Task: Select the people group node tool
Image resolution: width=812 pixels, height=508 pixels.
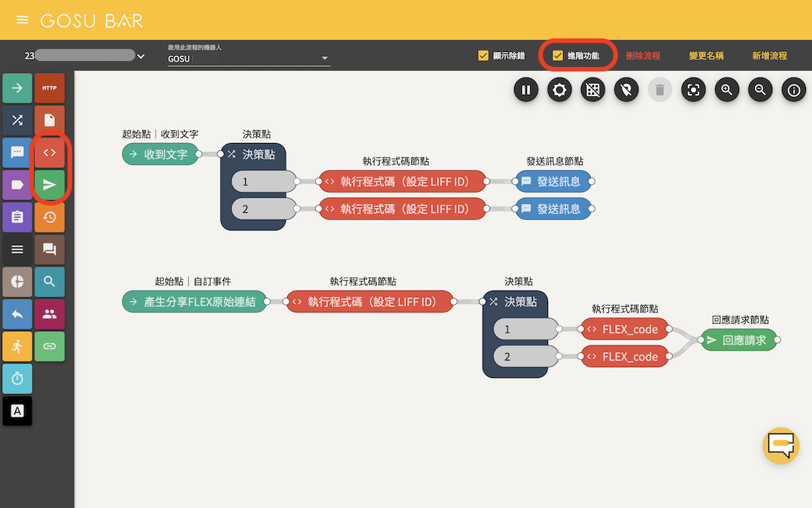Action: coord(50,314)
